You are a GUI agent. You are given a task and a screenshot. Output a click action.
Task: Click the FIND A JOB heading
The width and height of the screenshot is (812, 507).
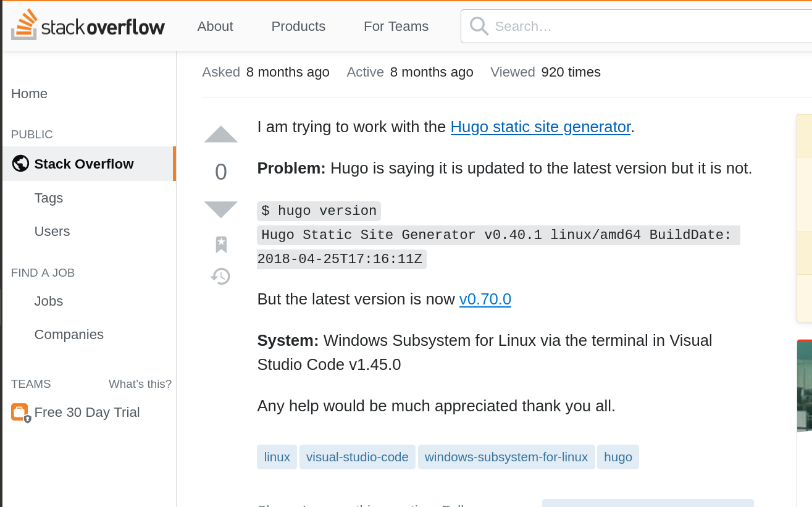(x=43, y=272)
